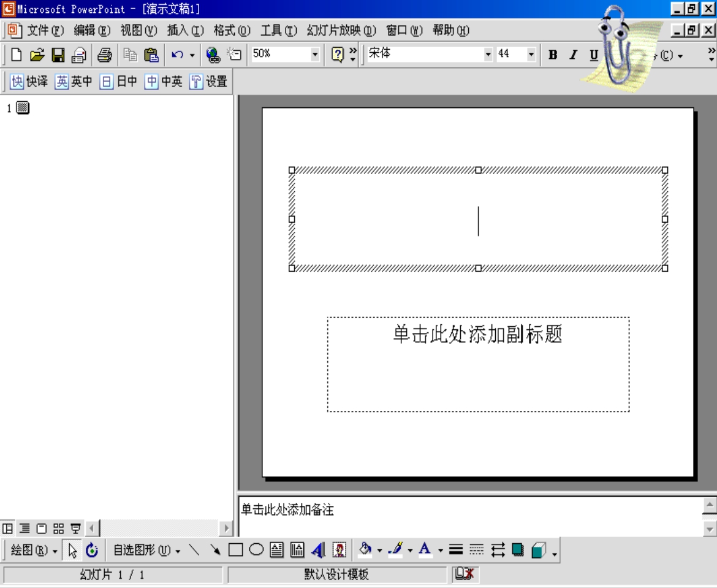This screenshot has width=717, height=588.
Task: Toggle Italic formatting
Action: coord(574,55)
